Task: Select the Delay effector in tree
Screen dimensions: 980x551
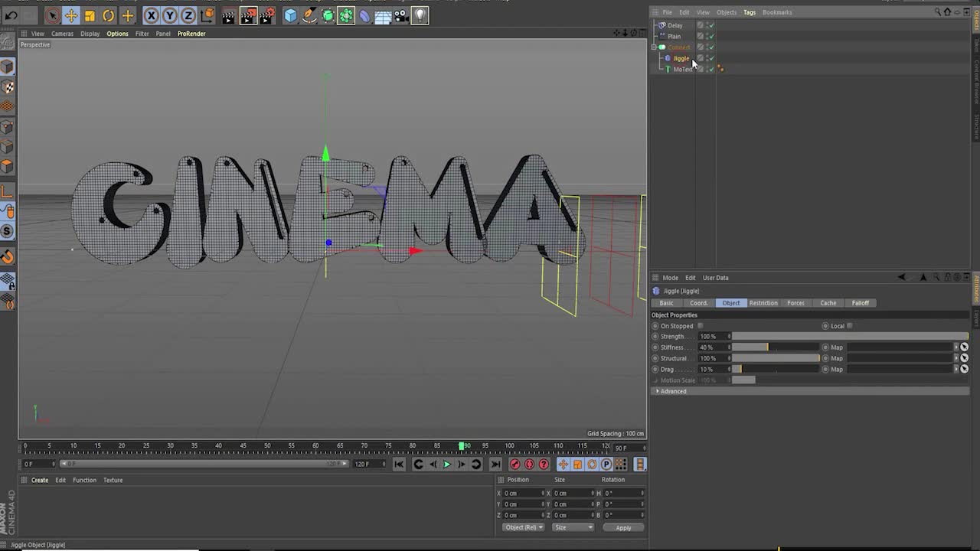Action: click(x=675, y=25)
